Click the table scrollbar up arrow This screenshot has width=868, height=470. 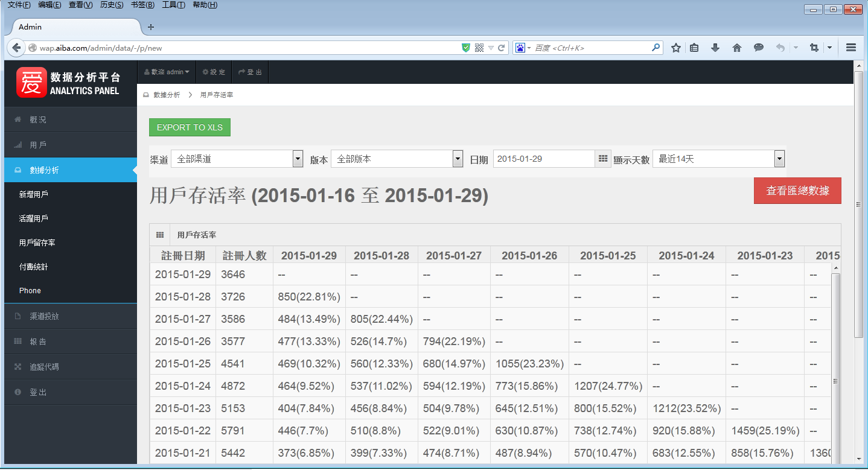point(836,268)
